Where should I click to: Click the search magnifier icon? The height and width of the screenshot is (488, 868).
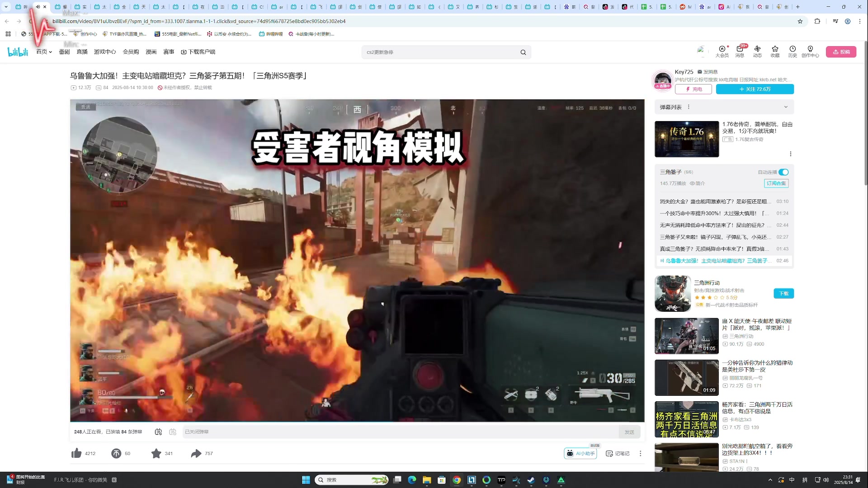tap(523, 52)
